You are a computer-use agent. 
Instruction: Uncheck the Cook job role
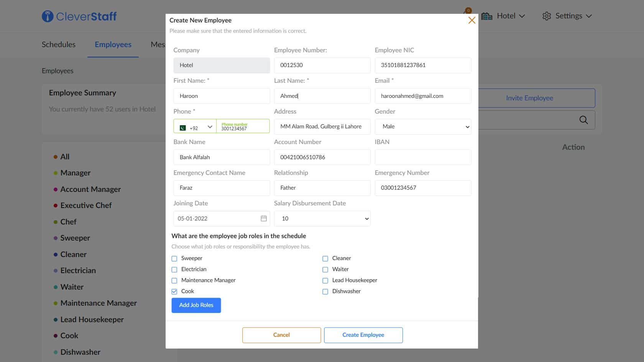(174, 292)
